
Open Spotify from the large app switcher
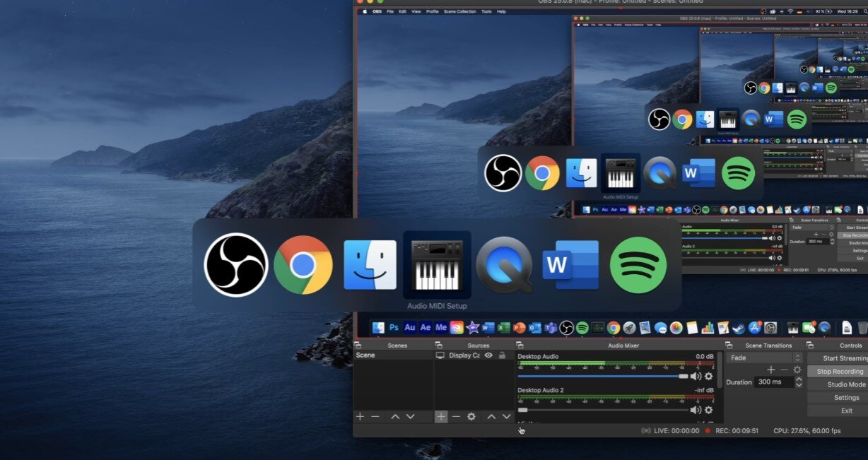point(638,265)
